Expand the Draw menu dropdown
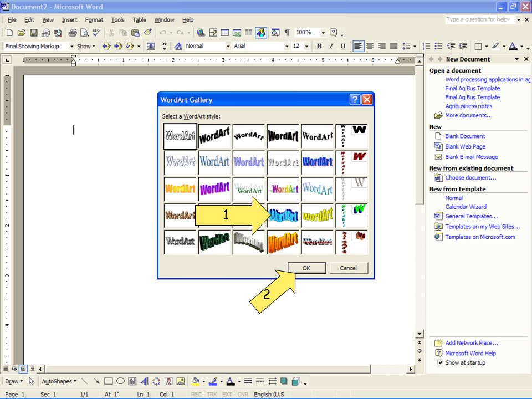The height and width of the screenshot is (399, 532). click(x=14, y=381)
